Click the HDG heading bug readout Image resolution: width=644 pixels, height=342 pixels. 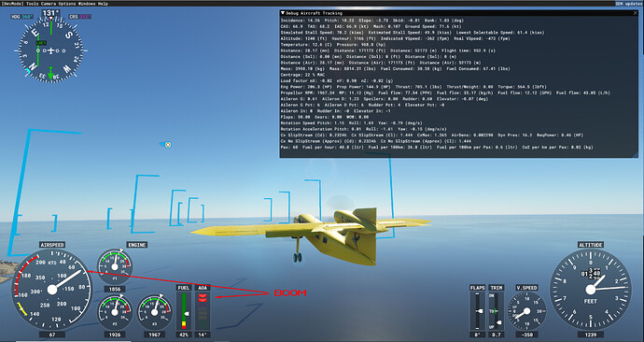point(22,17)
